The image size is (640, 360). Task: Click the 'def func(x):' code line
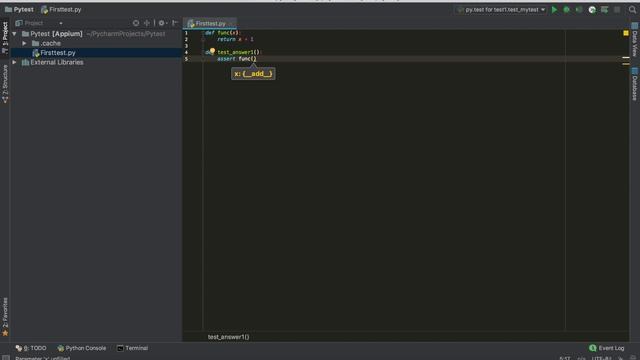point(223,33)
